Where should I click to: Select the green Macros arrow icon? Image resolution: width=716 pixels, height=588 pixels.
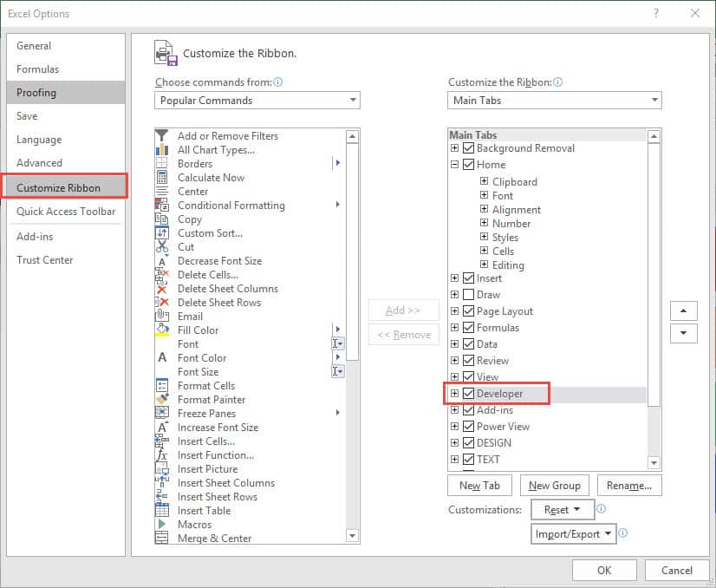(x=162, y=524)
